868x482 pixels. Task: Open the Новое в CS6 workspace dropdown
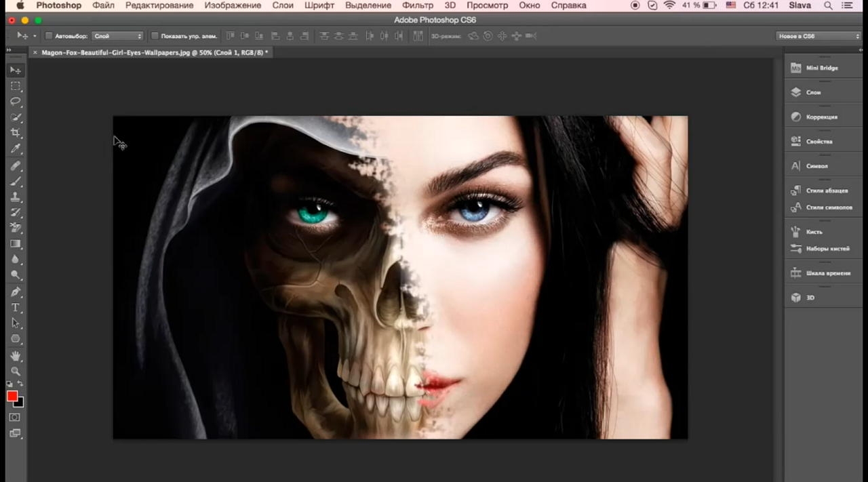[x=818, y=36]
